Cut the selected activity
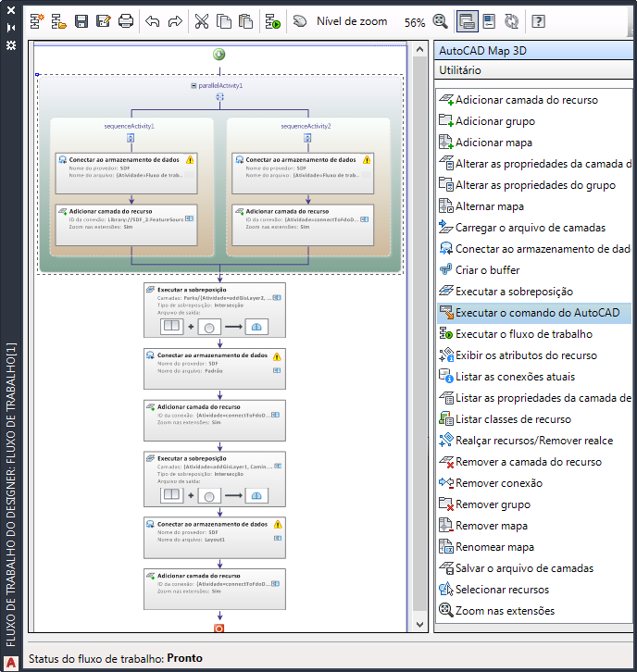 point(202,21)
